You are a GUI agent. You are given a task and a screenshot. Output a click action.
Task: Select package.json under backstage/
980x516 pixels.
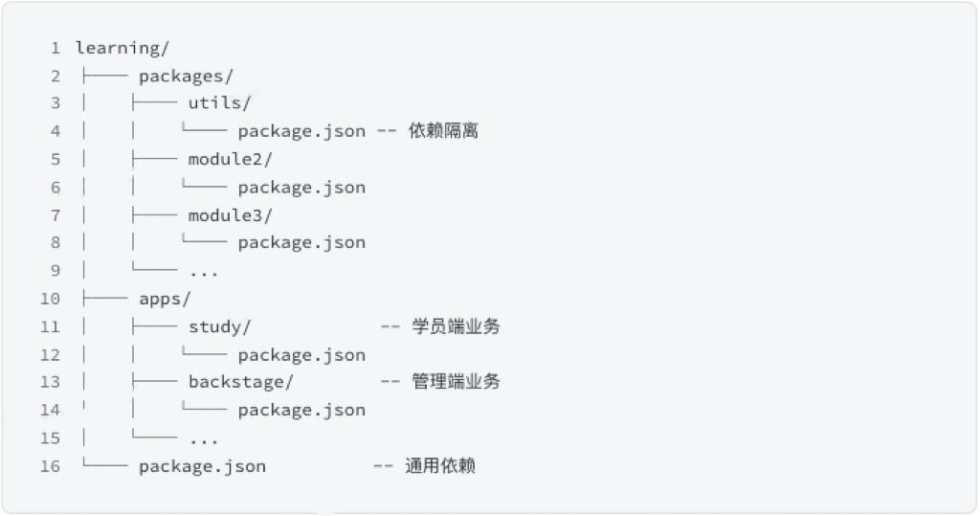coord(301,411)
